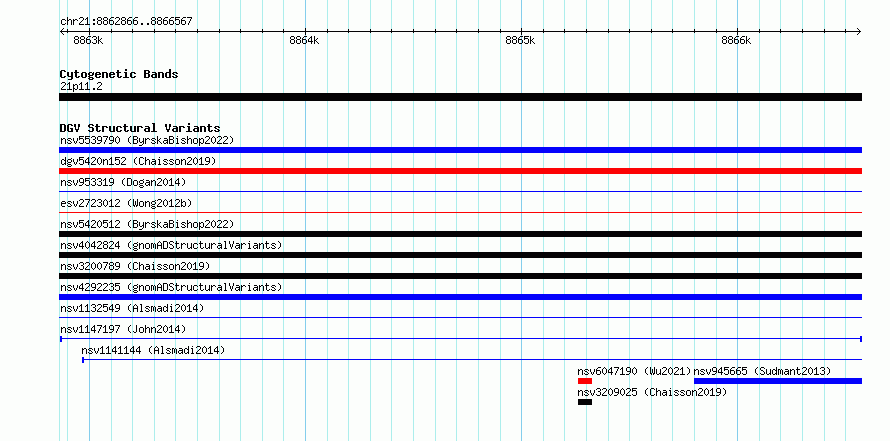Click the Cytogenetic Bands track title

pyautogui.click(x=119, y=74)
